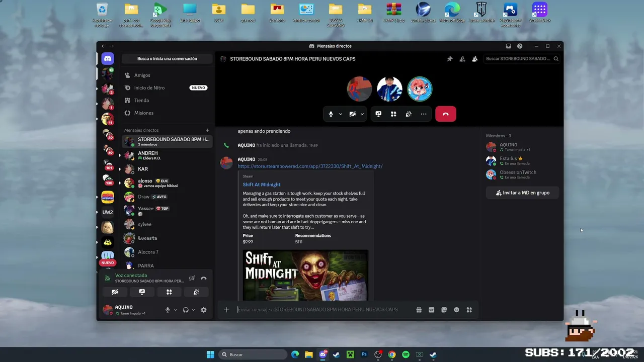Open the apps launcher in message bar

pyautogui.click(x=469, y=310)
